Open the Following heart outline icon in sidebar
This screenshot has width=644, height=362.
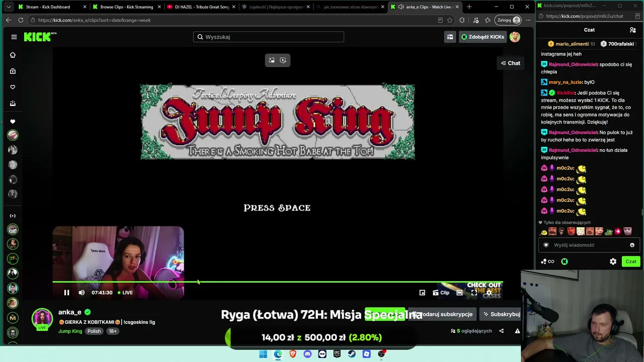13,87
